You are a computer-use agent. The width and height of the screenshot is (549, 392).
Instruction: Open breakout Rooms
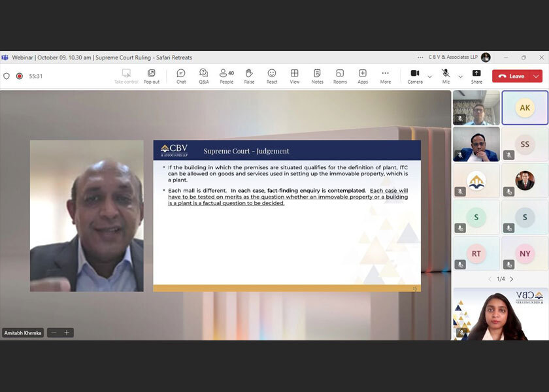pos(340,76)
